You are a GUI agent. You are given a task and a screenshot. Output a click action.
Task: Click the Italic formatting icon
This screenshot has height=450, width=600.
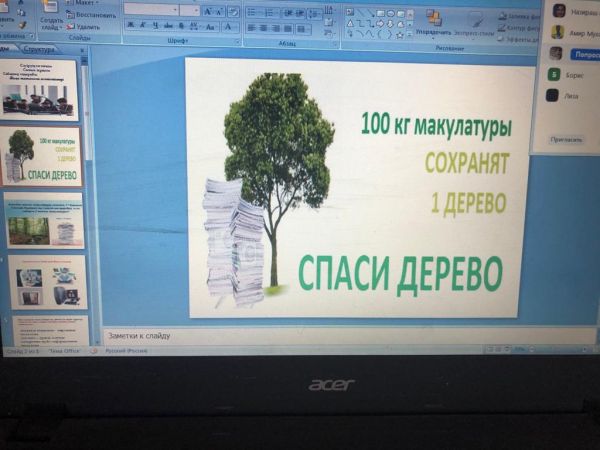coord(143,26)
